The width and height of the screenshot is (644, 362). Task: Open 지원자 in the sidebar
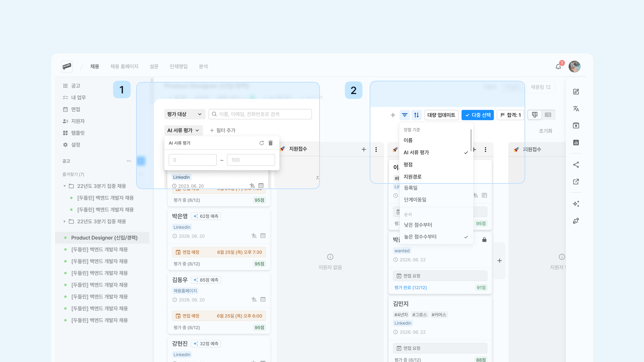coord(78,121)
